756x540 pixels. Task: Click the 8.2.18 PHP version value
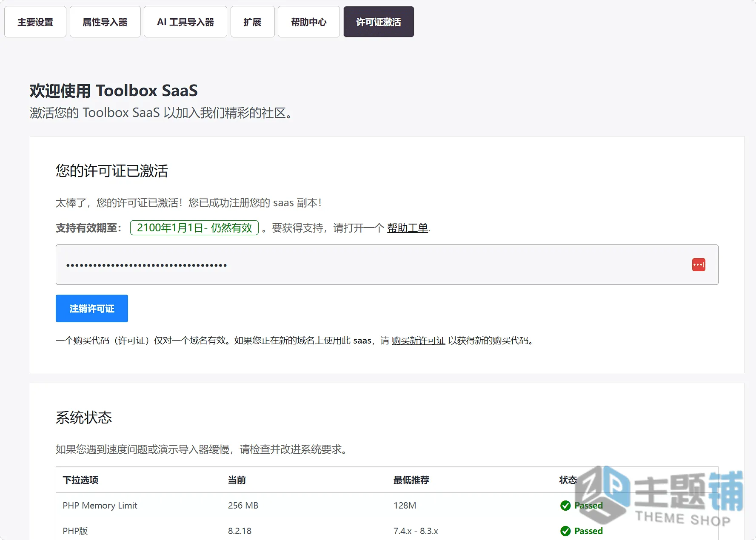[240, 531]
